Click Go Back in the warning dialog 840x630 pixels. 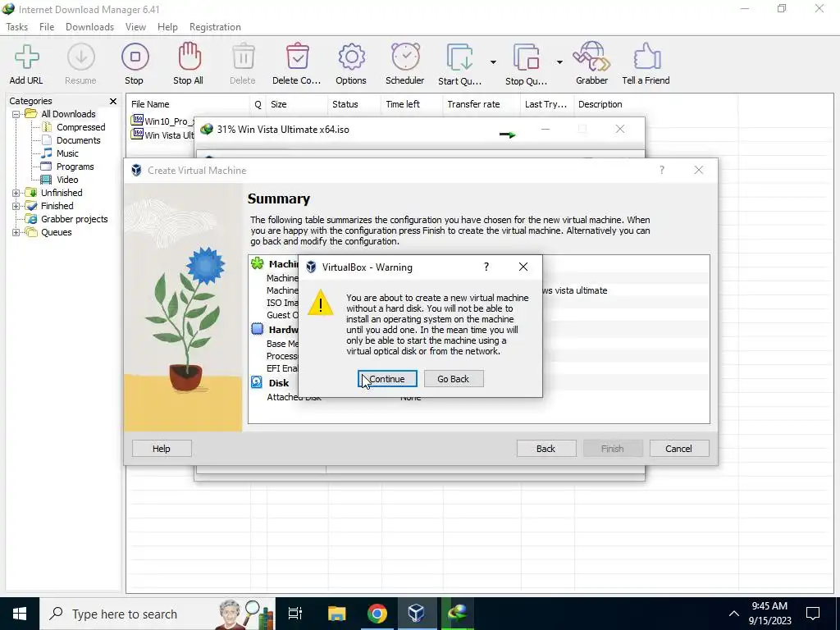point(453,379)
